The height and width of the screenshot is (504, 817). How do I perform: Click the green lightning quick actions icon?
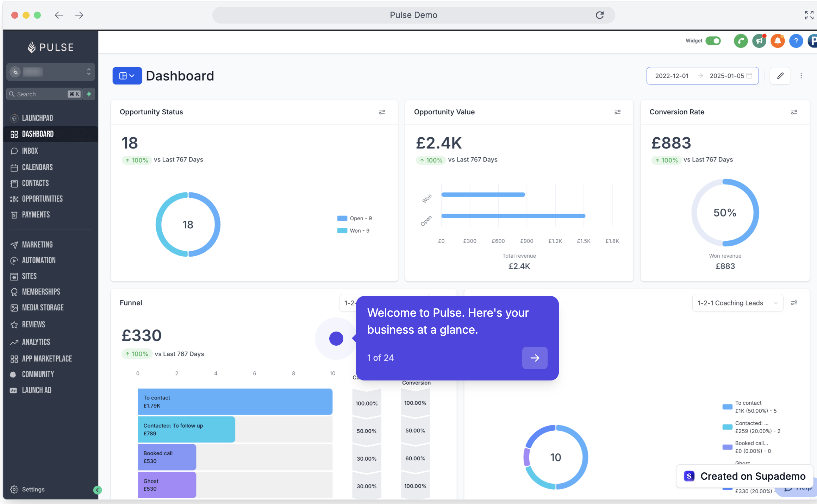point(89,94)
